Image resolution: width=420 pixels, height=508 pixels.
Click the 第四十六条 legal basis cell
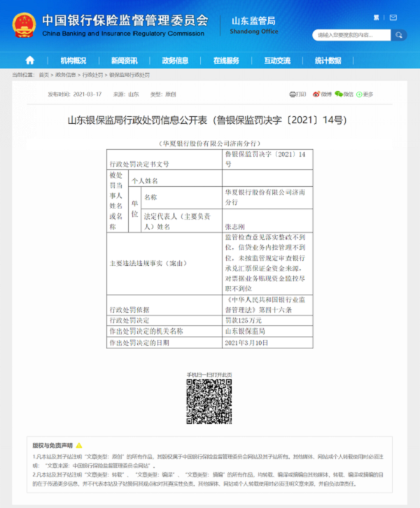(x=267, y=305)
